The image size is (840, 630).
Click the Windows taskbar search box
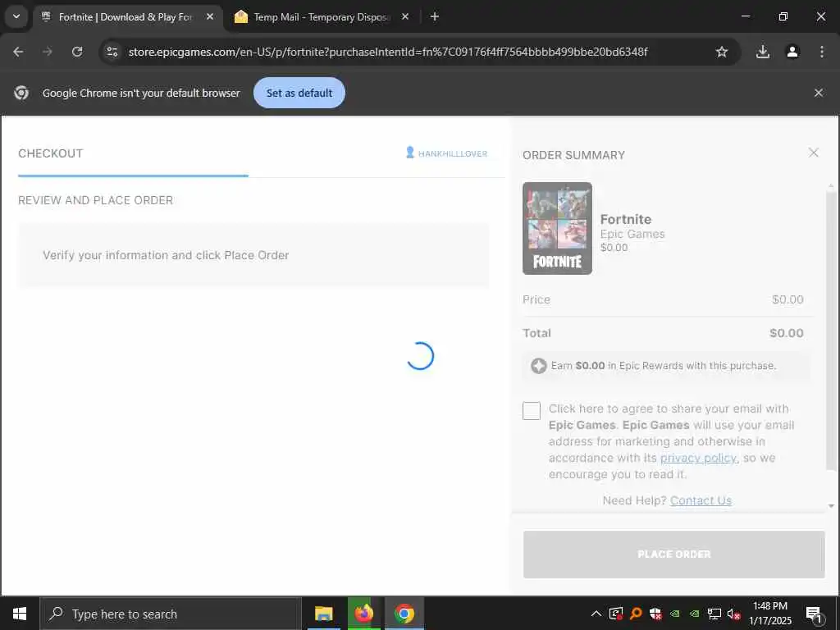click(x=171, y=614)
